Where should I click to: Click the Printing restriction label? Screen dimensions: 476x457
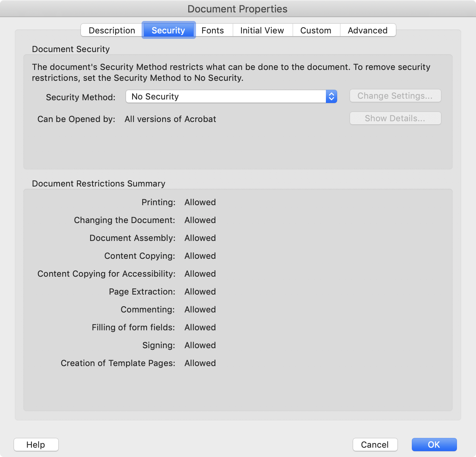158,202
